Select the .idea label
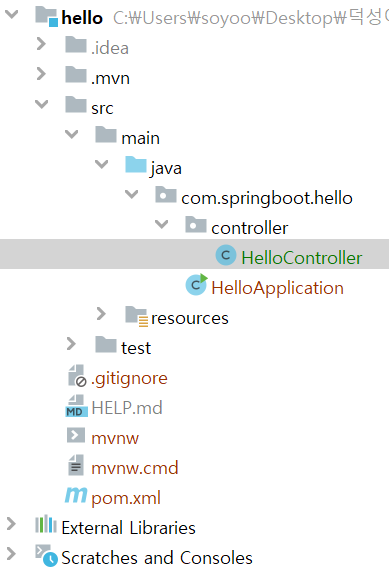The width and height of the screenshot is (389, 582). tap(110, 48)
